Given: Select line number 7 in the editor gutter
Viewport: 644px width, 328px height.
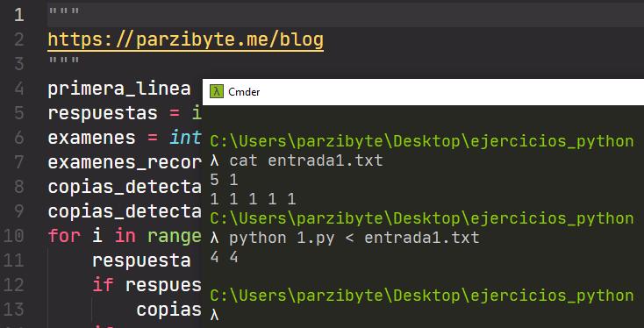Looking at the screenshot, I should point(19,162).
